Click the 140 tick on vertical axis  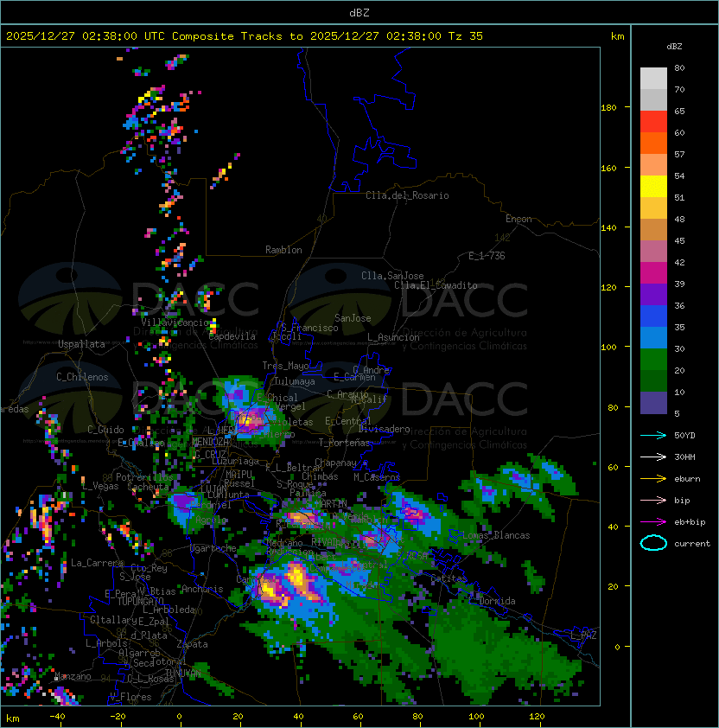click(608, 227)
